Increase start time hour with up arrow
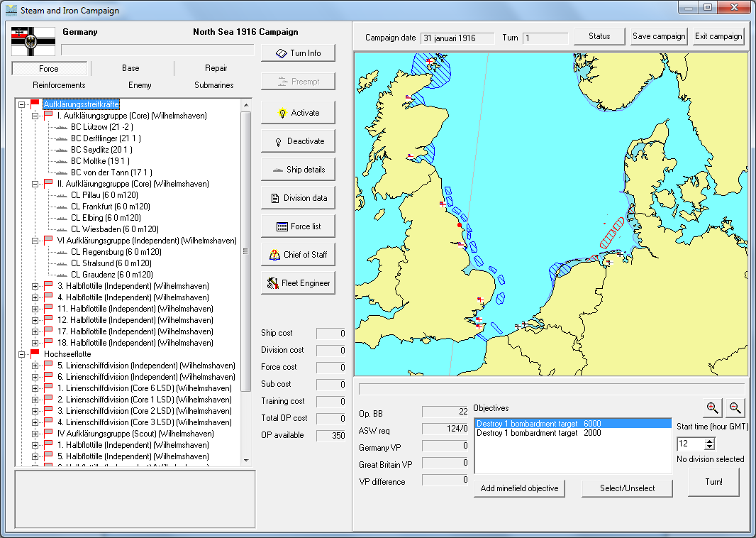The height and width of the screenshot is (538, 756). click(x=709, y=440)
